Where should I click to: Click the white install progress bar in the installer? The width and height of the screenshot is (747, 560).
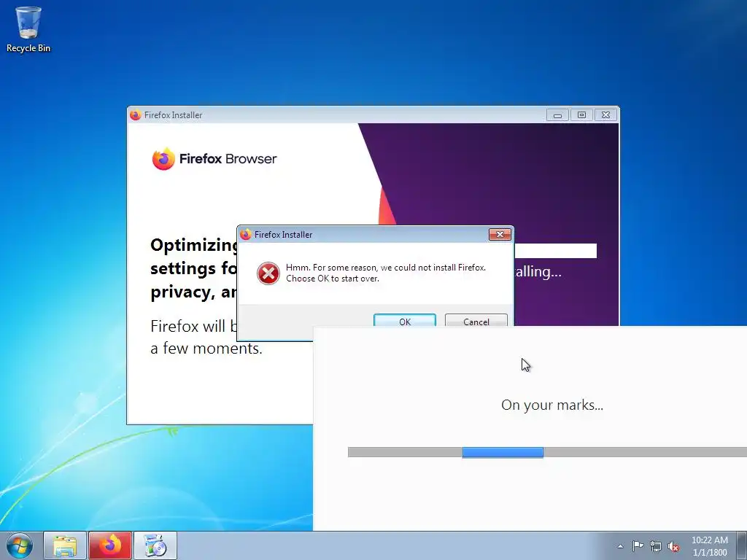coord(555,251)
